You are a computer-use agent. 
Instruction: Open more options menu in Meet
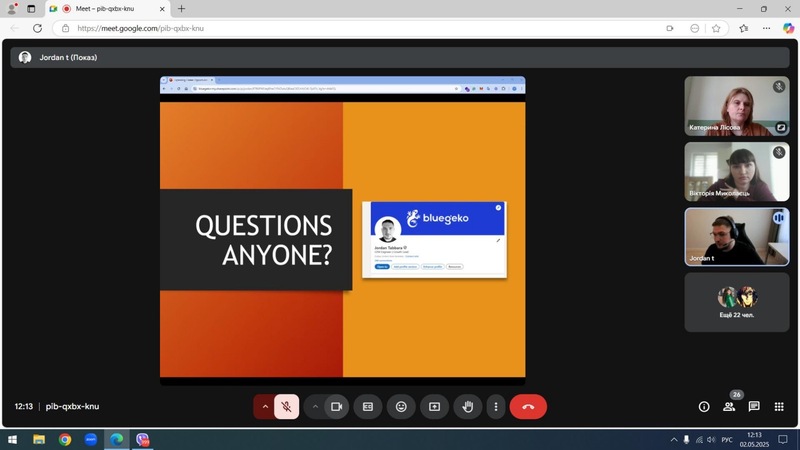[495, 407]
